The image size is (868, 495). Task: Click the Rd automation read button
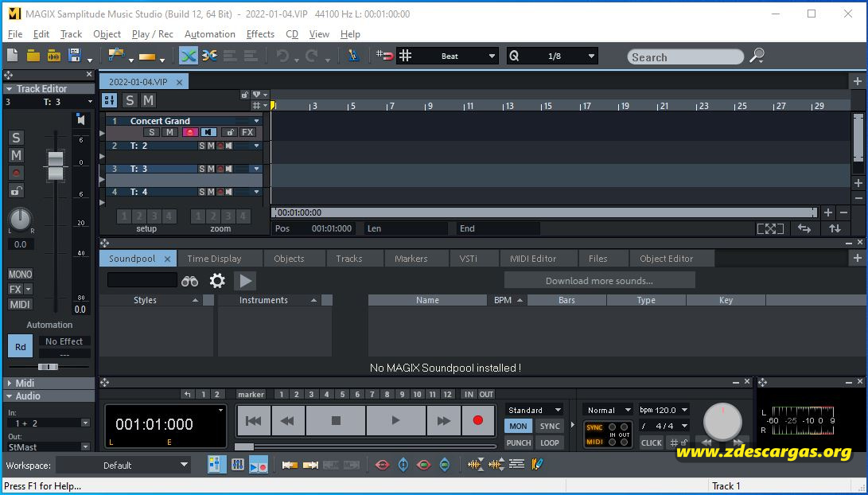tap(21, 347)
